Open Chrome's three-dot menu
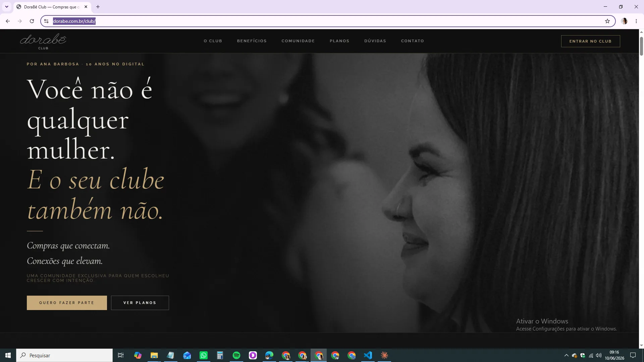 point(636,21)
